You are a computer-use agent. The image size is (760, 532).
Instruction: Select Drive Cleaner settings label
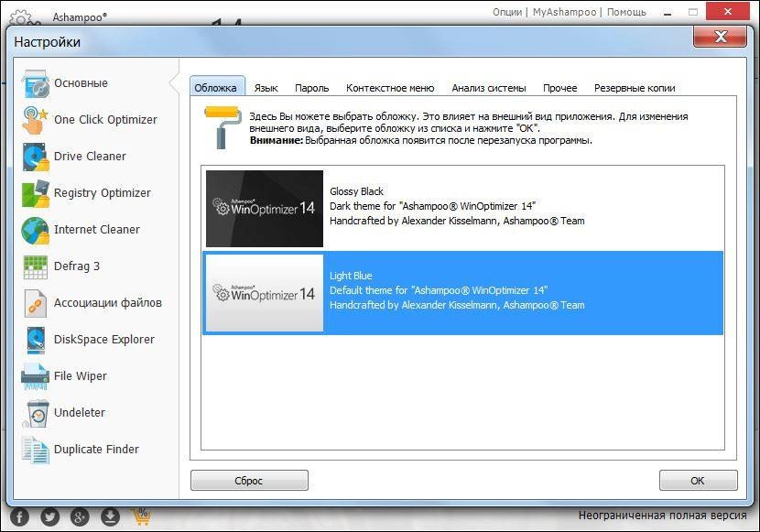[x=90, y=157]
